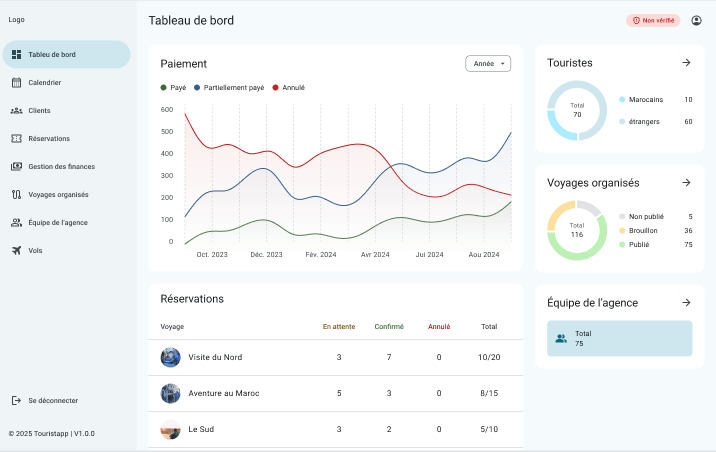Click the Réservations ticket icon
Screen dimensions: 716x452
coord(17,139)
